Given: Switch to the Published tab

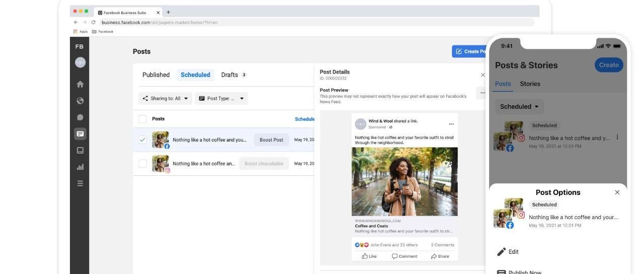Looking at the screenshot, I should tap(156, 75).
